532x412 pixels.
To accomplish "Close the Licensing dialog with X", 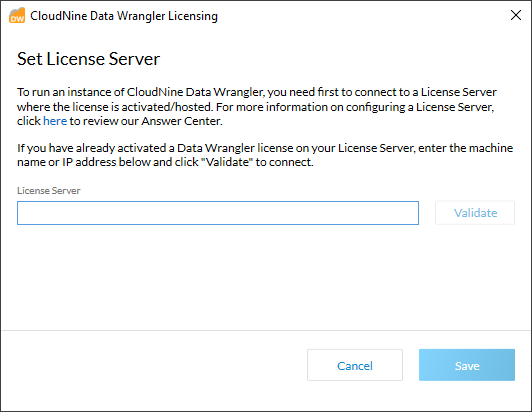I will tap(516, 15).
